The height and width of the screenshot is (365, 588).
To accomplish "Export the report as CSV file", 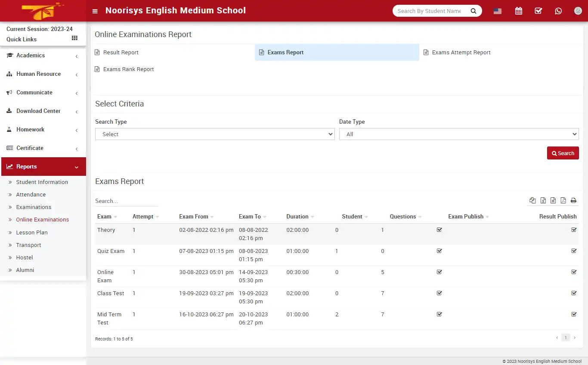I will 553,200.
